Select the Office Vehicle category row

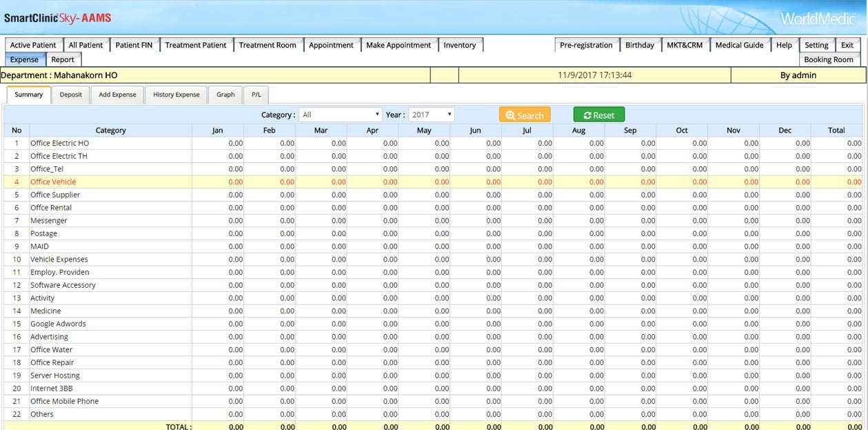(53, 182)
